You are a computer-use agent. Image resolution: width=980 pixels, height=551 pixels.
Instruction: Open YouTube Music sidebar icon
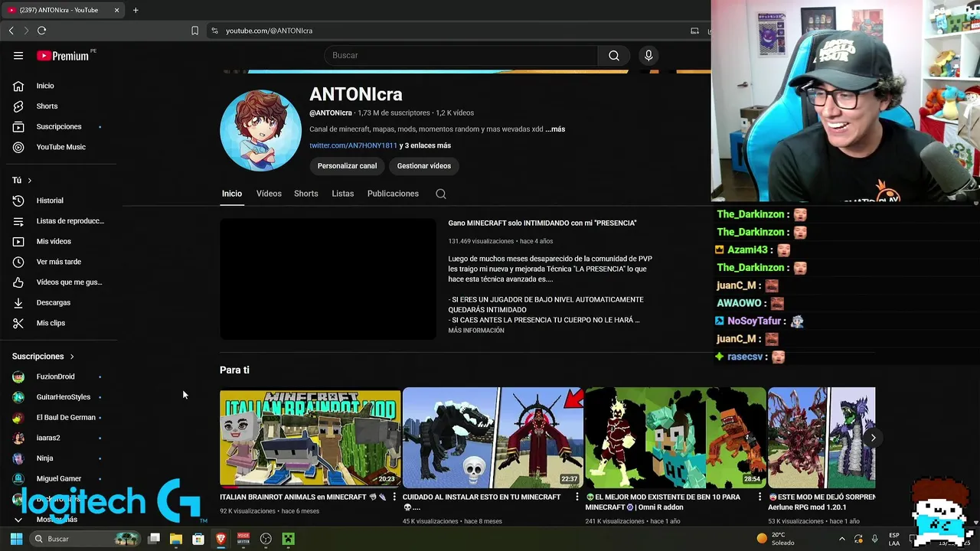18,147
